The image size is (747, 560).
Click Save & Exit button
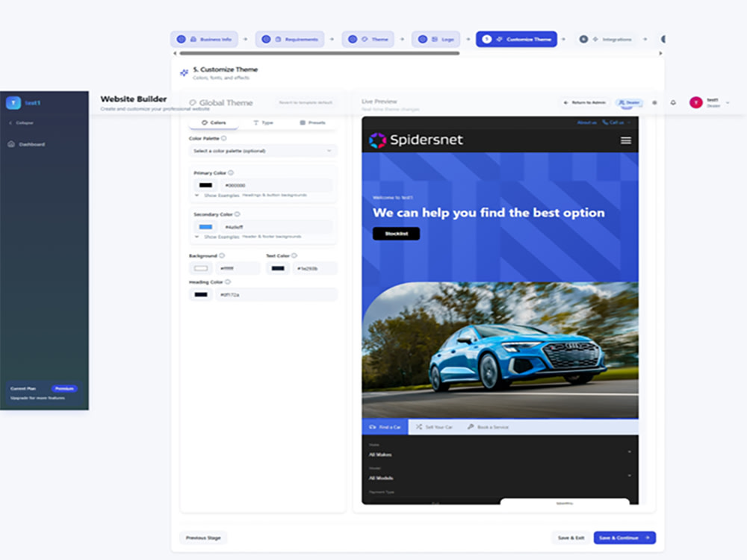(x=571, y=538)
